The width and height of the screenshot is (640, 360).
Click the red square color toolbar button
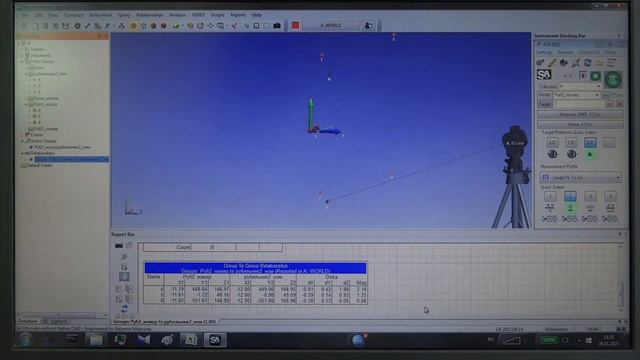point(296,26)
